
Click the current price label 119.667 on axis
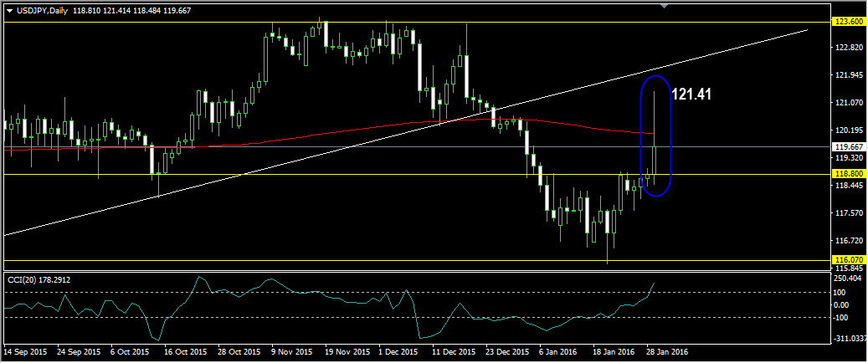[848, 146]
